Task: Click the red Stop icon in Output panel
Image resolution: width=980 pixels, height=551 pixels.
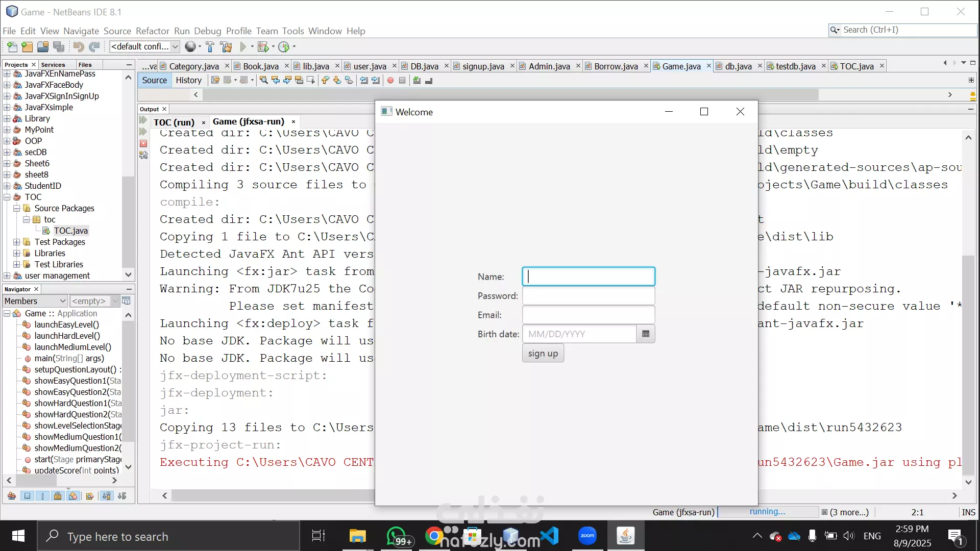Action: tap(143, 143)
